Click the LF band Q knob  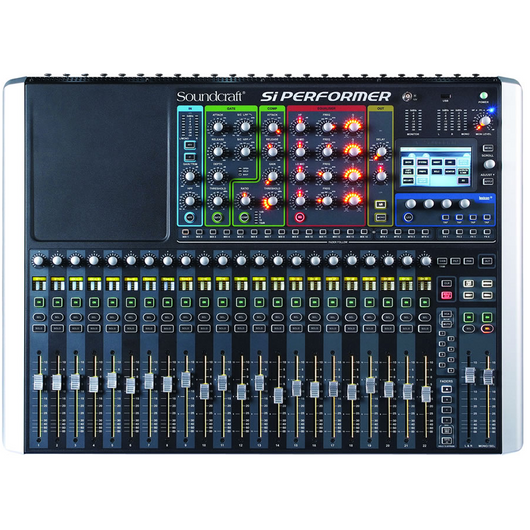[353, 200]
